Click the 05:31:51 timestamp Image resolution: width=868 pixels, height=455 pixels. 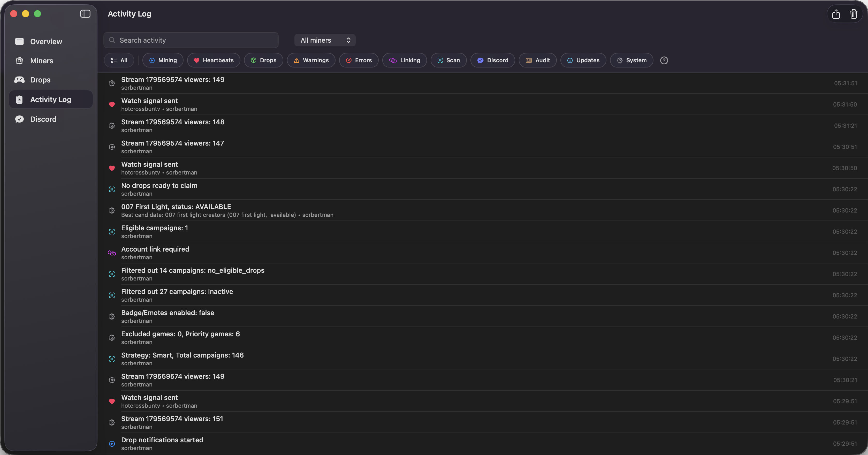[846, 83]
